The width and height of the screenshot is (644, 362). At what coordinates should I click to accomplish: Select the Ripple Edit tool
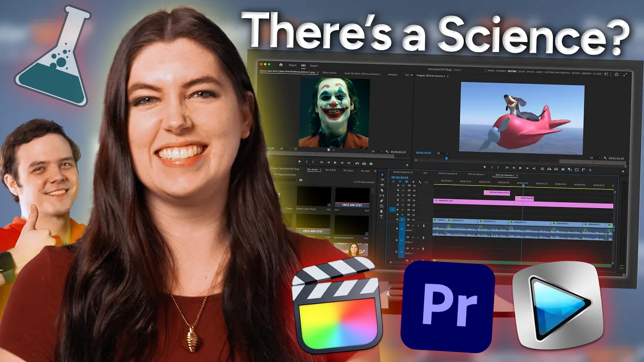[x=382, y=185]
